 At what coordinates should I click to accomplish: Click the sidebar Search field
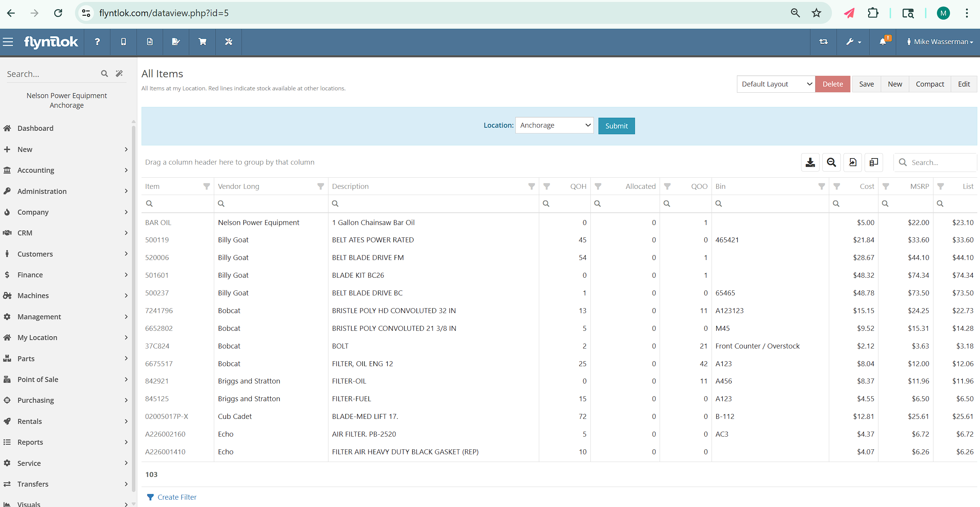tap(52, 74)
